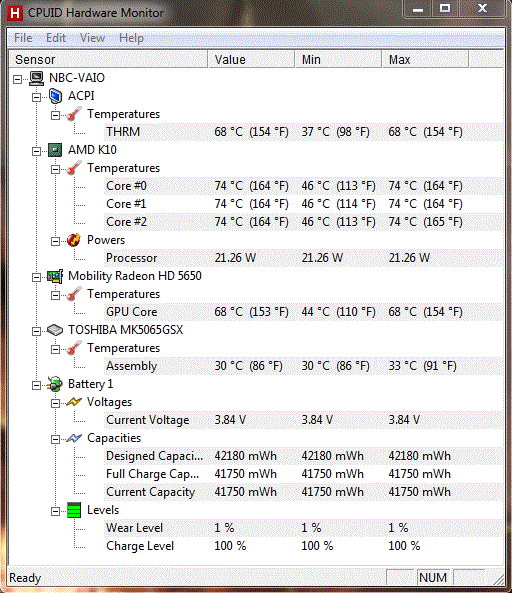This screenshot has width=512, height=593.
Task: Select the Core #2 row
Action: 304,222
